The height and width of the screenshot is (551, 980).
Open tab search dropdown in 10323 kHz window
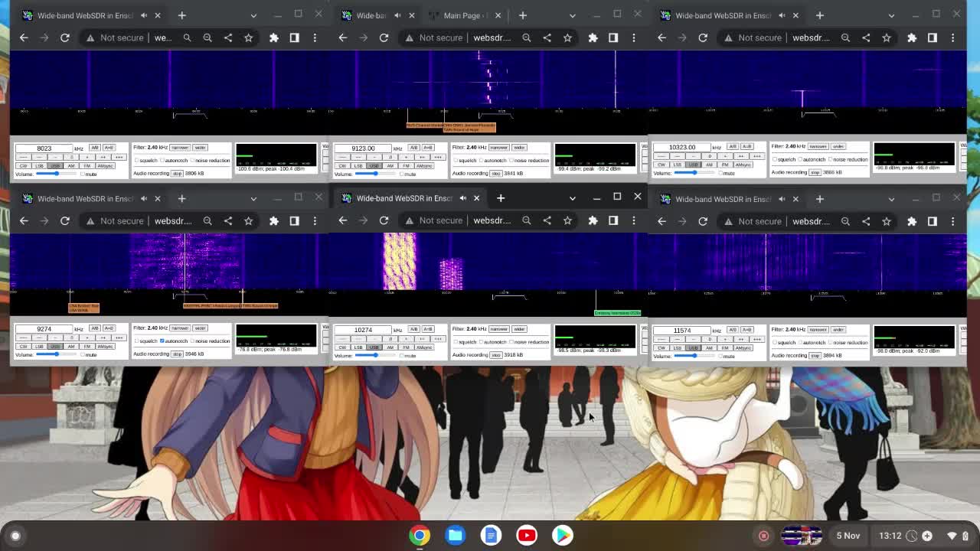[x=891, y=15]
